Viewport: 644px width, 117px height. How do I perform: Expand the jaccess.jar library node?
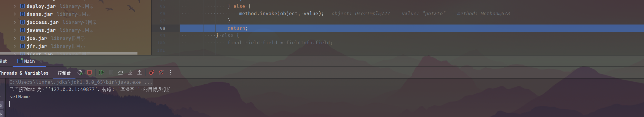pos(15,22)
